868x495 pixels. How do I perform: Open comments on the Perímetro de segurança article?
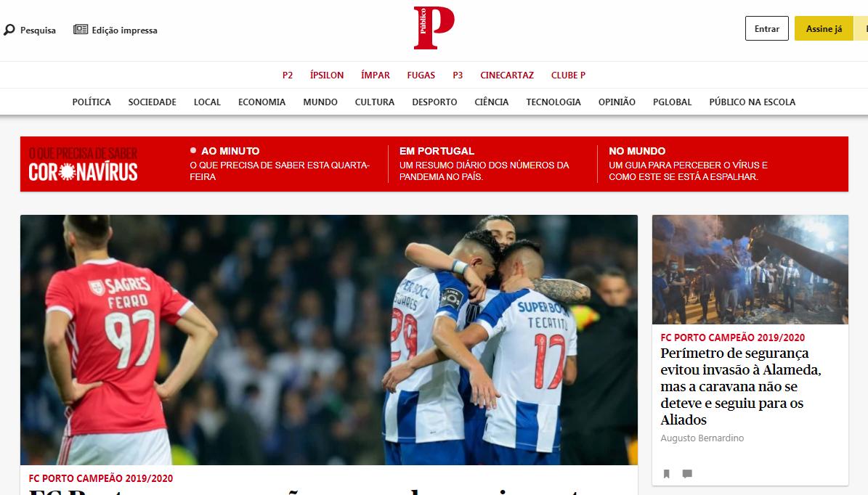(687, 473)
